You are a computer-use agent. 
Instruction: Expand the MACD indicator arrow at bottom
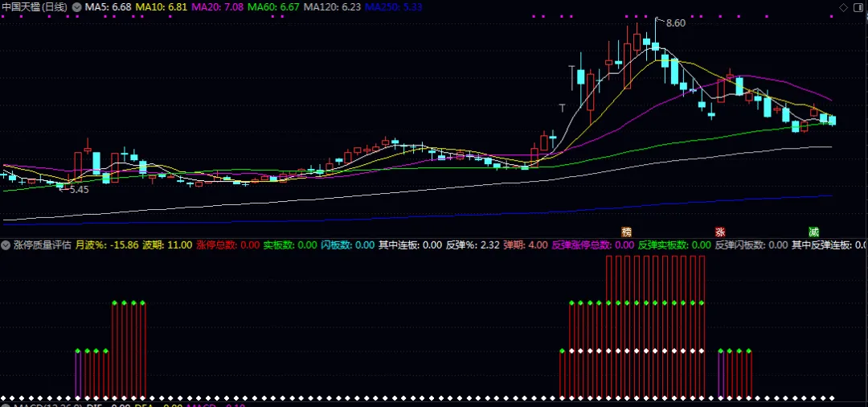6,406
